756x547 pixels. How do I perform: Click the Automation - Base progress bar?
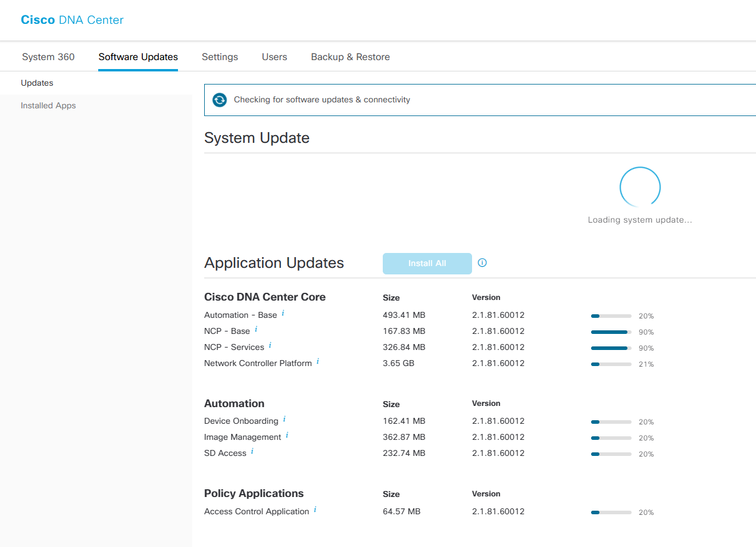(x=611, y=316)
